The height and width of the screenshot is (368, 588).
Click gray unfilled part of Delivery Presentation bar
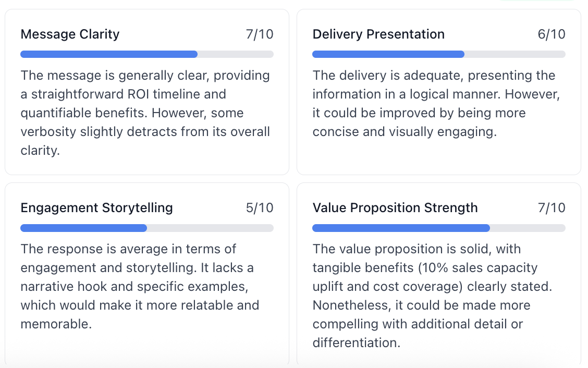(515, 54)
